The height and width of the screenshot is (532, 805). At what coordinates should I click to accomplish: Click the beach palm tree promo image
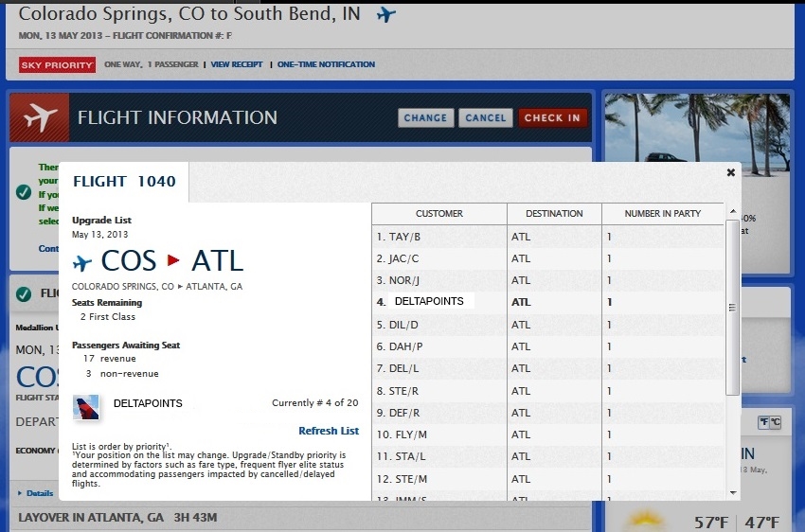click(697, 134)
